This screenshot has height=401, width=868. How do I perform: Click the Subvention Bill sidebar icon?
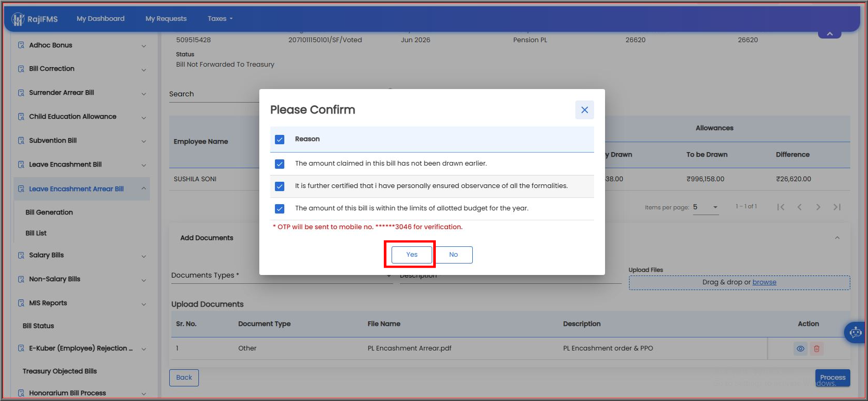[x=21, y=141]
